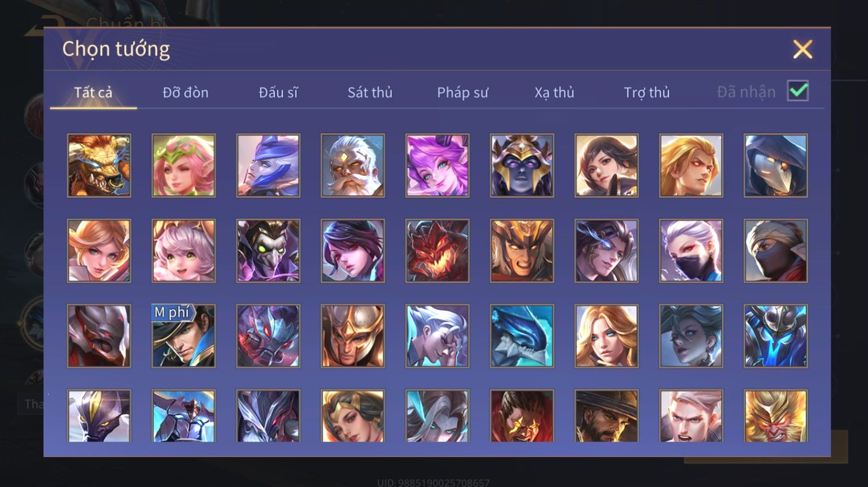Choose the silver-haired masked ninja girl
868x487 pixels.
691,251
